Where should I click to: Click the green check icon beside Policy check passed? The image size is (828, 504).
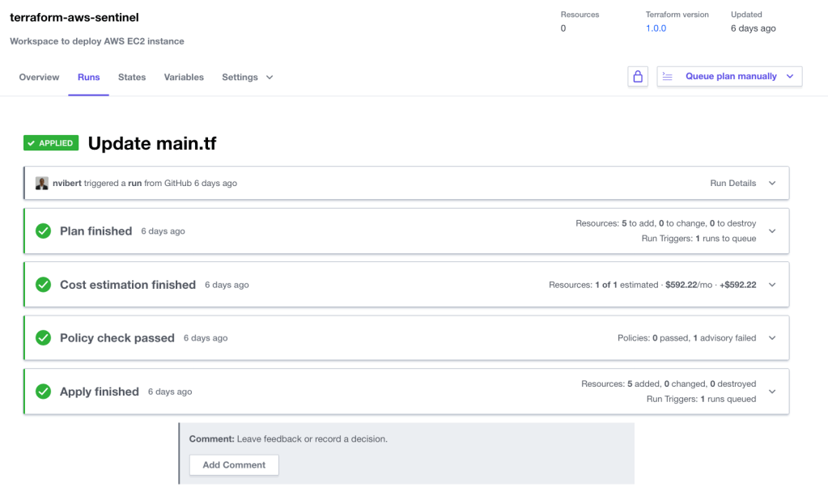[x=44, y=338]
